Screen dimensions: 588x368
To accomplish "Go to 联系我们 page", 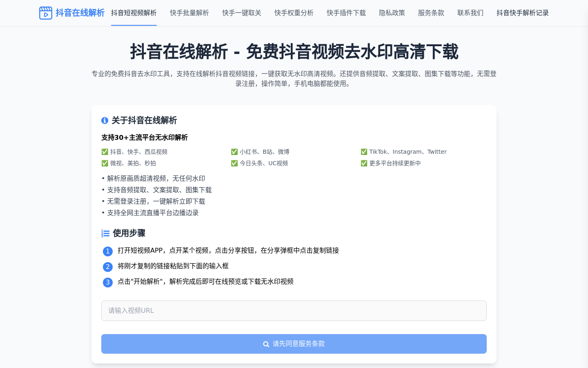I will 470,13.
